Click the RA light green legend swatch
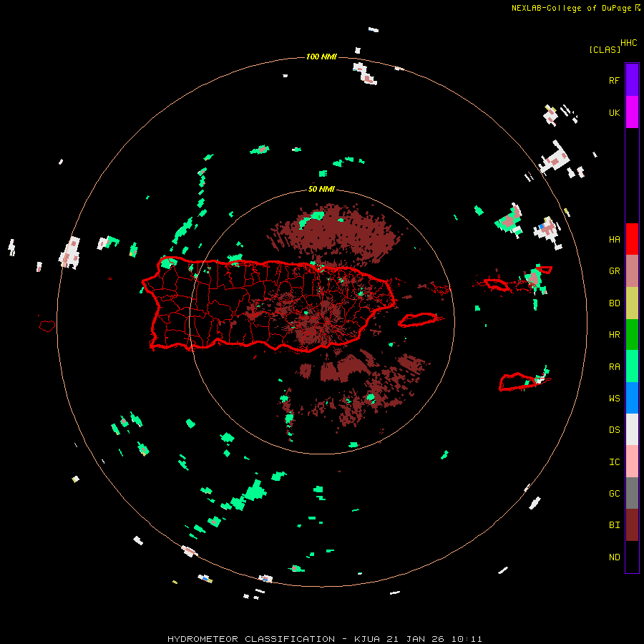Viewport: 644px width, 644px height. coord(632,366)
